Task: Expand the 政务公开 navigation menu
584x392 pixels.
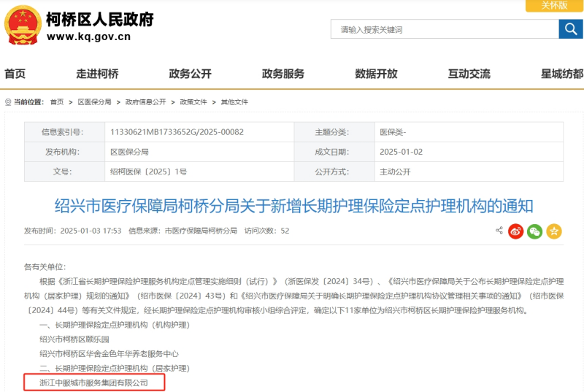Action: pos(190,74)
